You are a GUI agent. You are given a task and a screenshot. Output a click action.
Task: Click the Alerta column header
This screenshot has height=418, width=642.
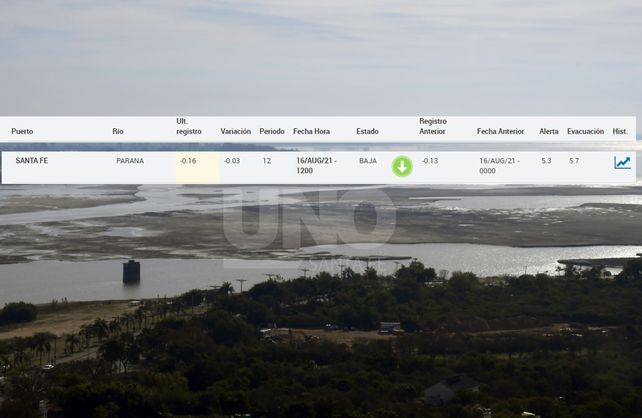(x=549, y=131)
